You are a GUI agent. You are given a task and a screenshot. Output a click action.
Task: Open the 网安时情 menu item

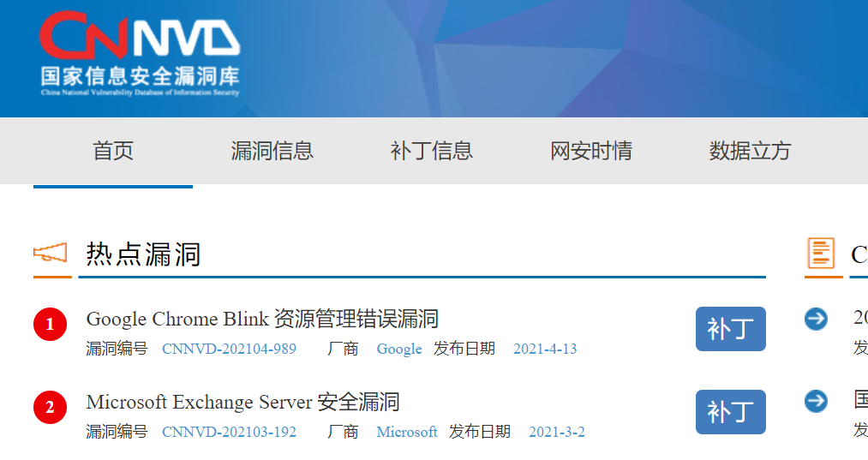(591, 151)
